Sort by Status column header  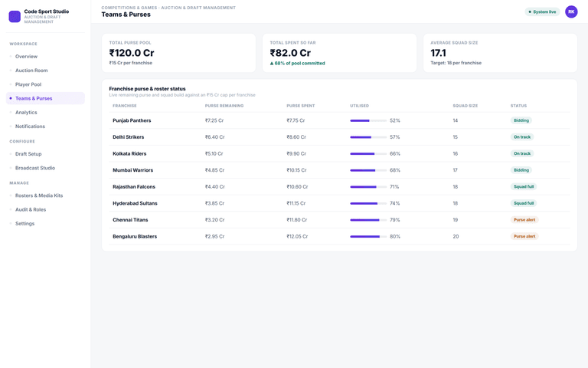coord(518,106)
